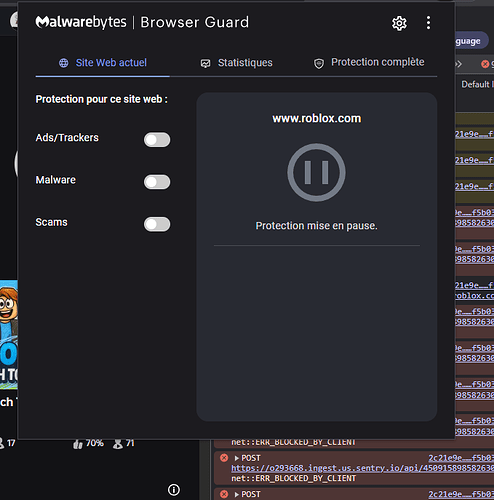Click the pause protection circle icon

(316, 172)
